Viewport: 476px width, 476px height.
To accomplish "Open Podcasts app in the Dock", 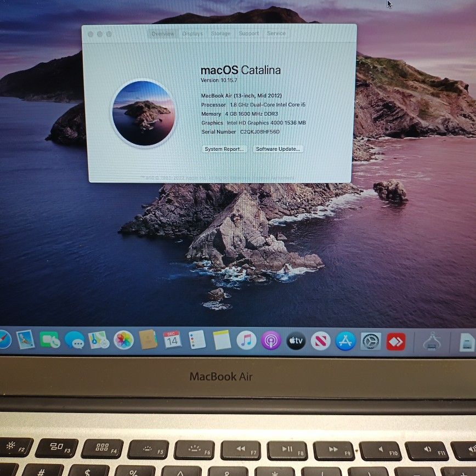I will 271,341.
